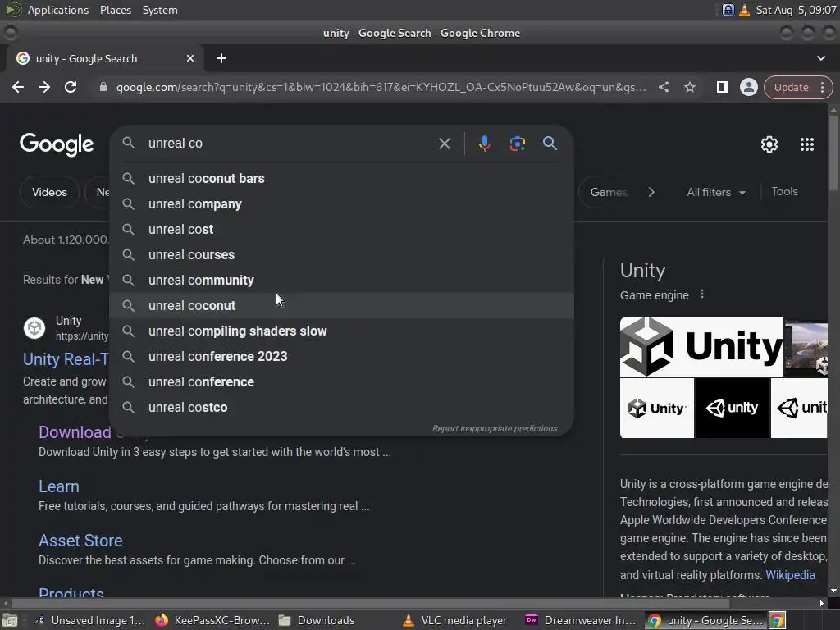840x630 pixels.
Task: Choose the highlighted suggestion unreal coconut
Action: click(x=342, y=305)
